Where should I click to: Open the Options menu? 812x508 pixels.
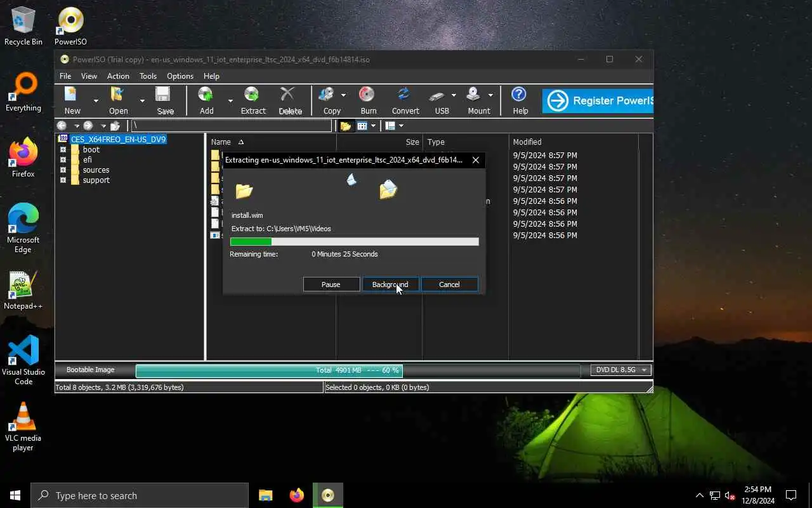point(180,76)
